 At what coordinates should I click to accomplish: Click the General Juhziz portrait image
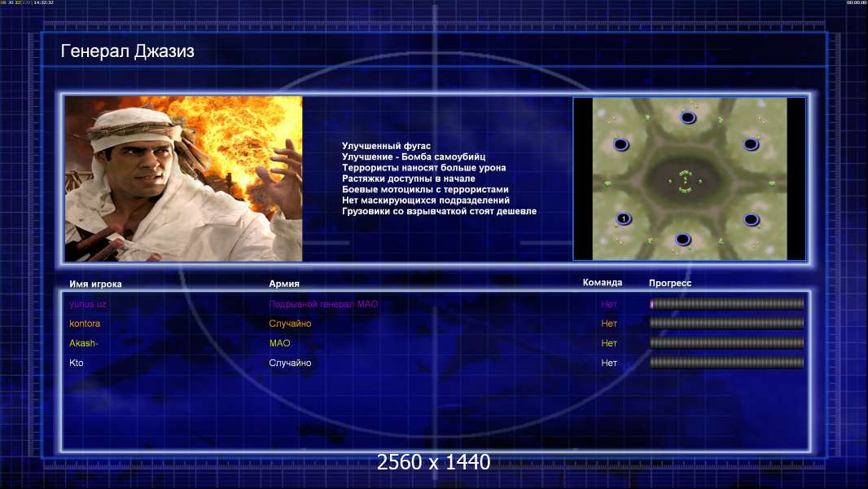(x=183, y=178)
